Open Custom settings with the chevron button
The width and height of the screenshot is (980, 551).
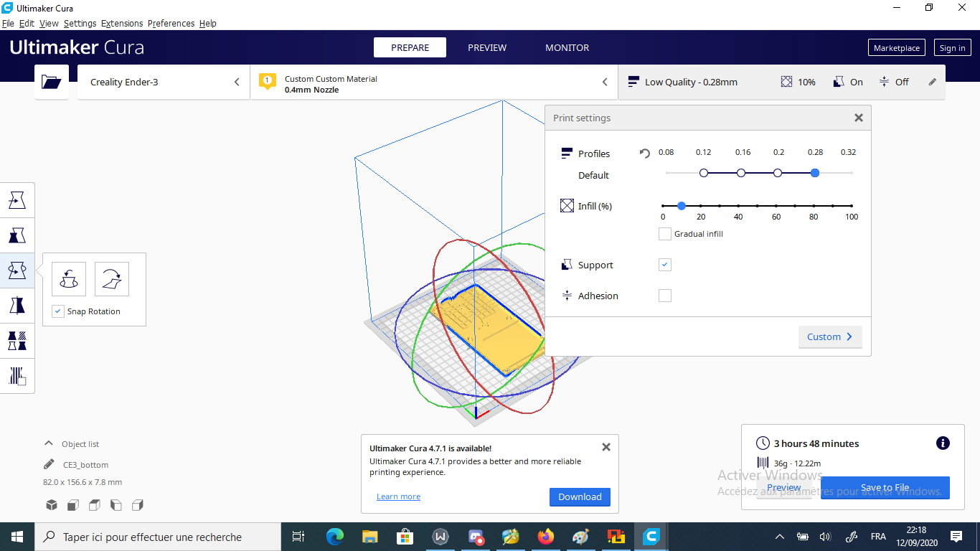tap(830, 336)
